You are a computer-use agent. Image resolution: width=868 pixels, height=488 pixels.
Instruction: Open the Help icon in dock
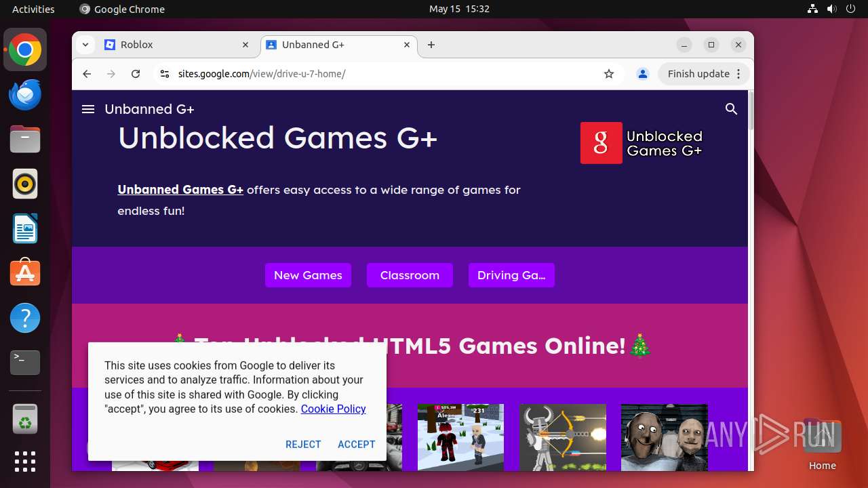25,318
